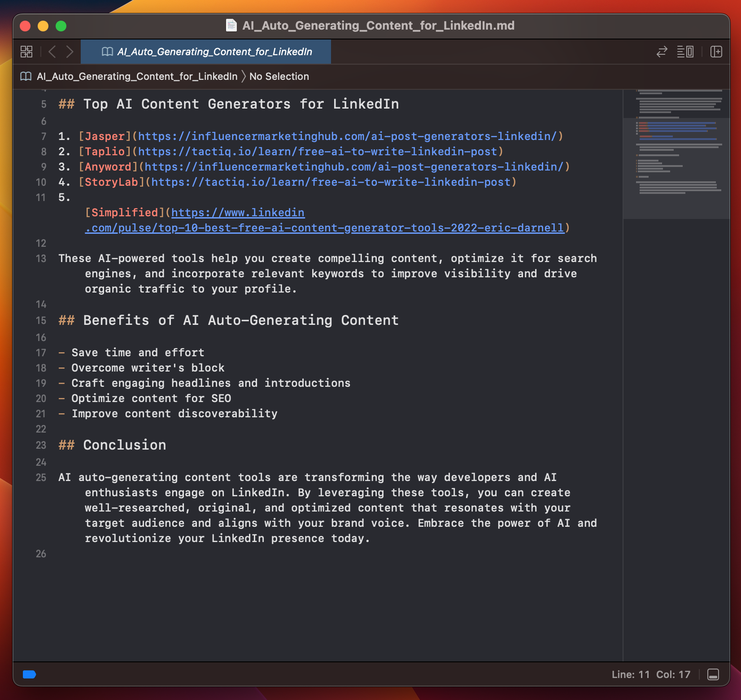The width and height of the screenshot is (741, 700).
Task: Click the Conclusion heading
Action: pyautogui.click(x=112, y=445)
